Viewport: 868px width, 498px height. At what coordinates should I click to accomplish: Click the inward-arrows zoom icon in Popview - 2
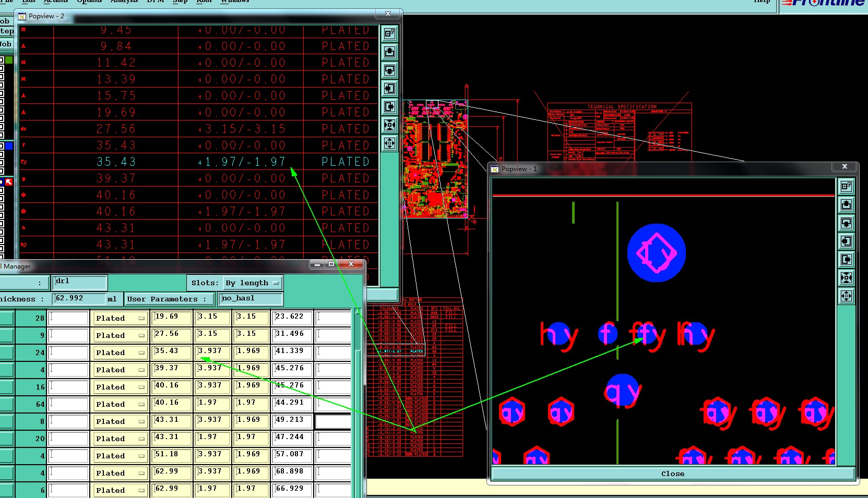(x=389, y=125)
